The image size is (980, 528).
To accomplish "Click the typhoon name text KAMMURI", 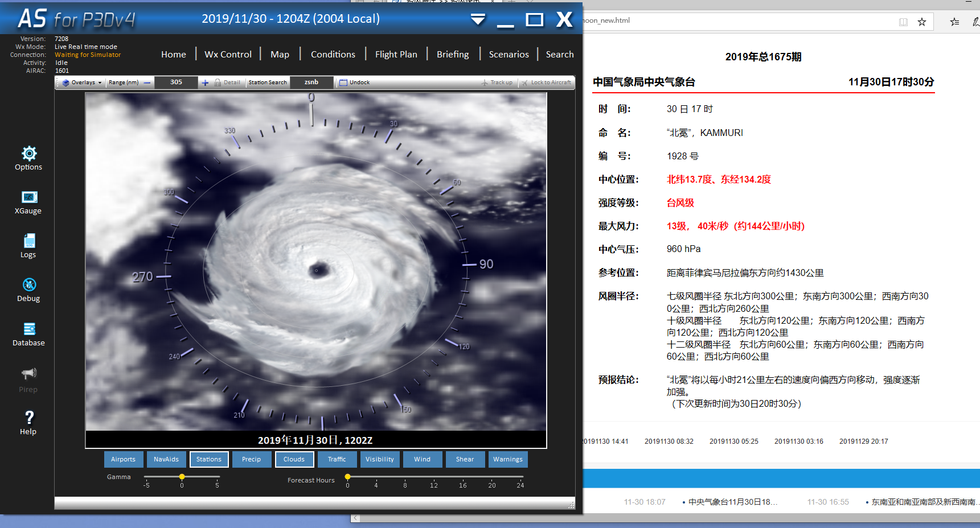I will click(721, 133).
